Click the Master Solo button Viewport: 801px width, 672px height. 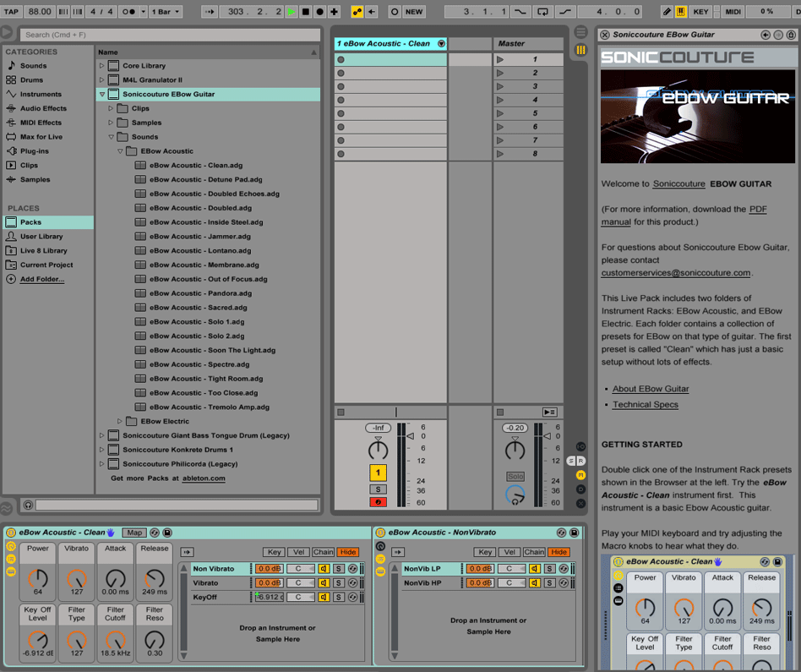tap(515, 476)
